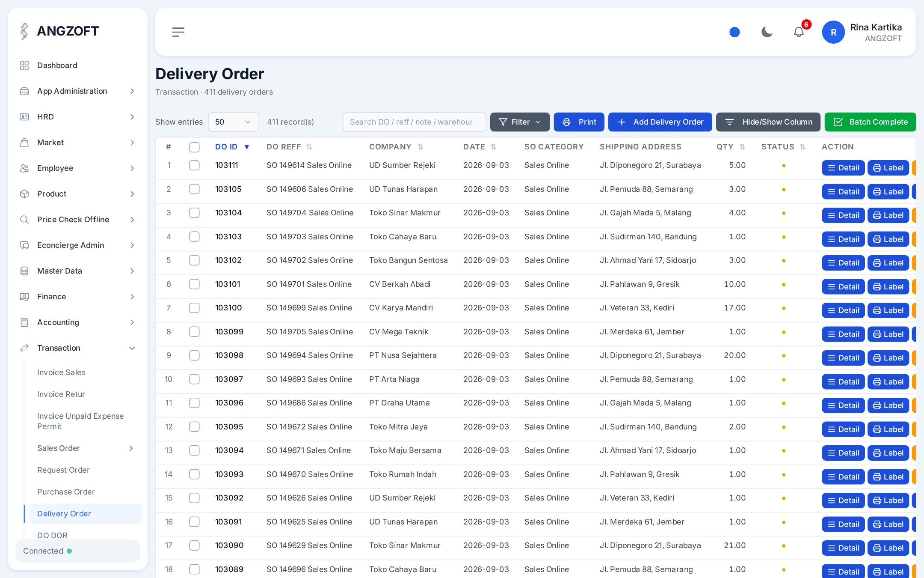Check the box for DO 103100

(194, 308)
